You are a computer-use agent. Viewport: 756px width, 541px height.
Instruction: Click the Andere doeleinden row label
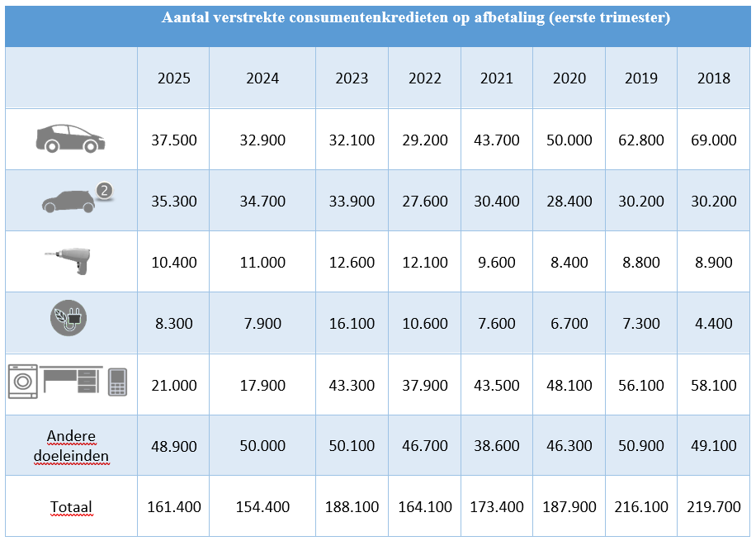pos(71,446)
